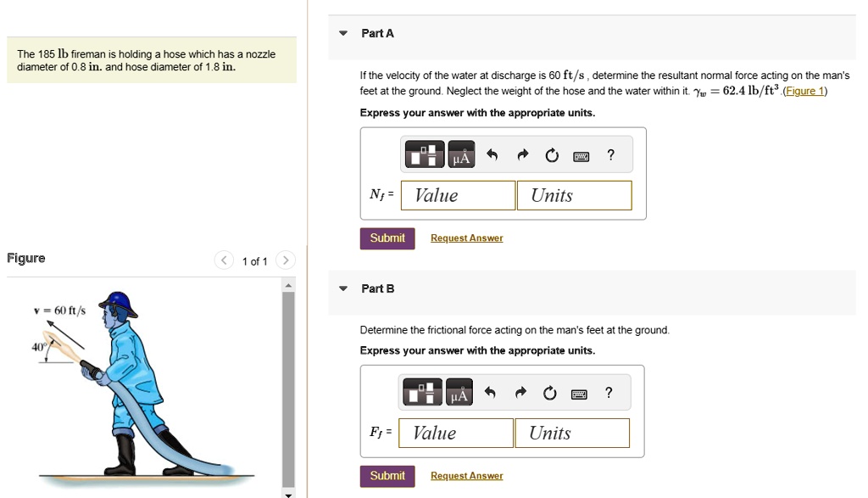Click the µÅ symbols button in Part A
The height and width of the screenshot is (498, 868).
461,155
